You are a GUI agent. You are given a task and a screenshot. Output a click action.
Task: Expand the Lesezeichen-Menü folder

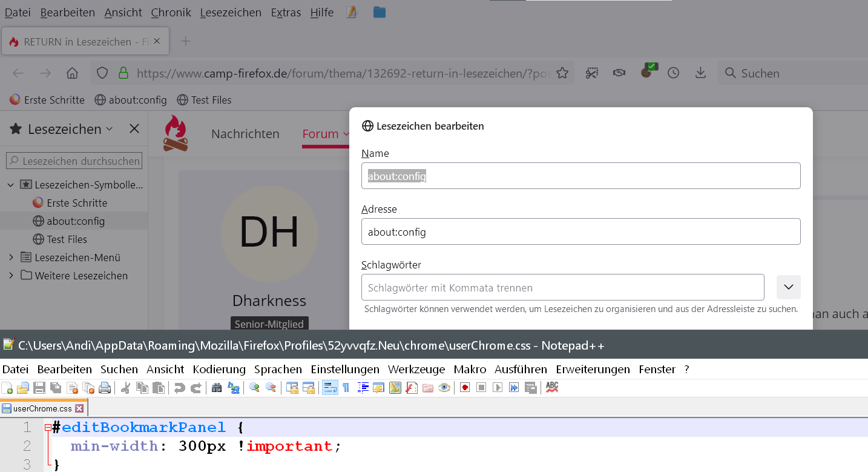[11, 258]
